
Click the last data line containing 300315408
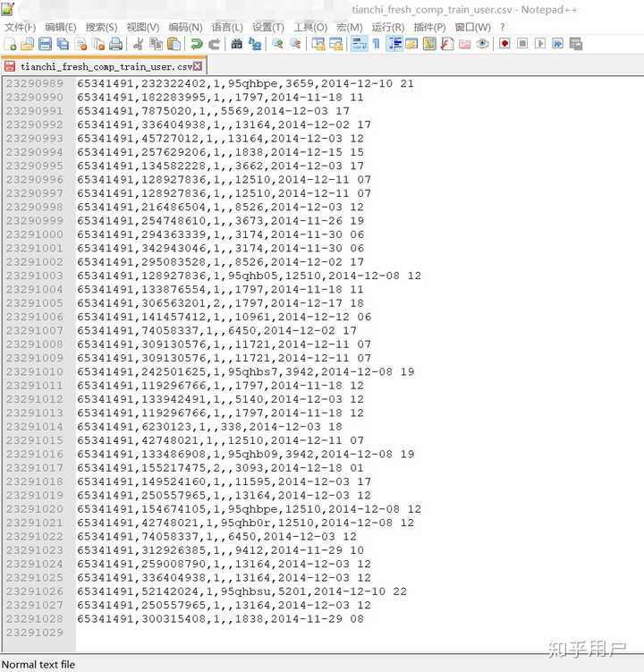220,619
